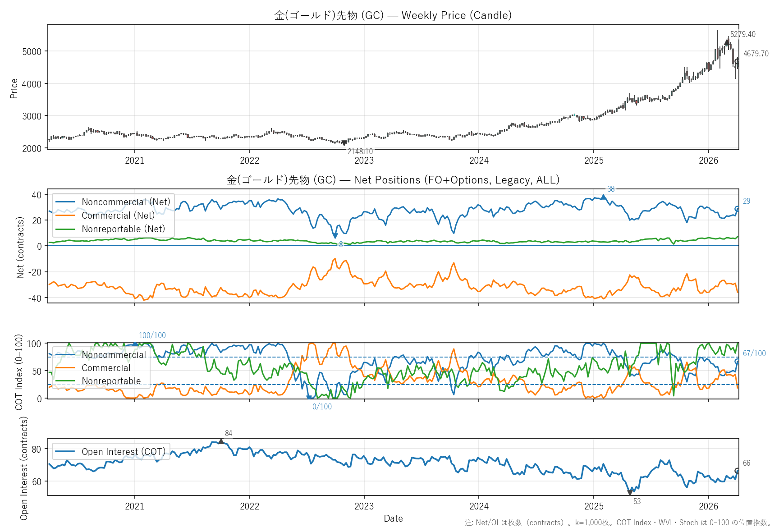Select the Nonreportable (Net) legend entry
The image size is (779, 532).
tap(123, 229)
